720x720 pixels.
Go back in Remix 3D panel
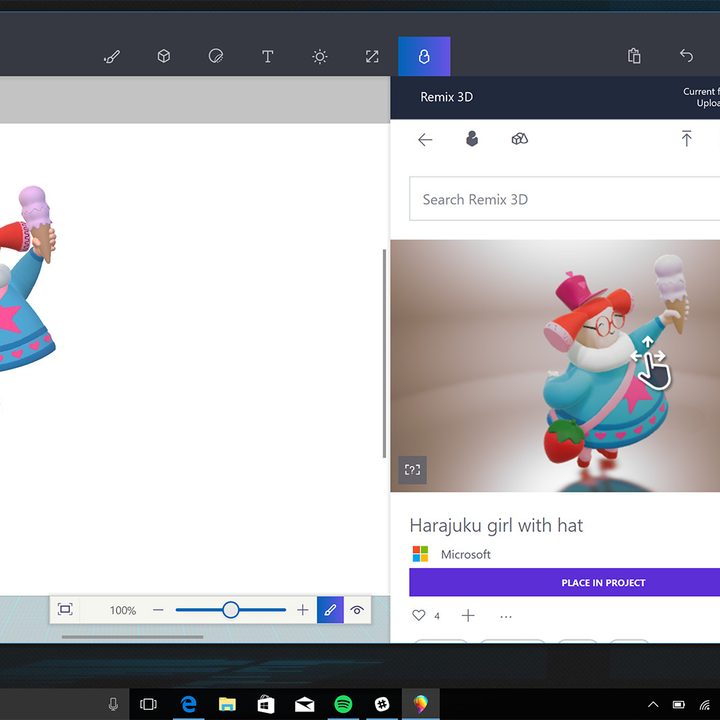[425, 140]
